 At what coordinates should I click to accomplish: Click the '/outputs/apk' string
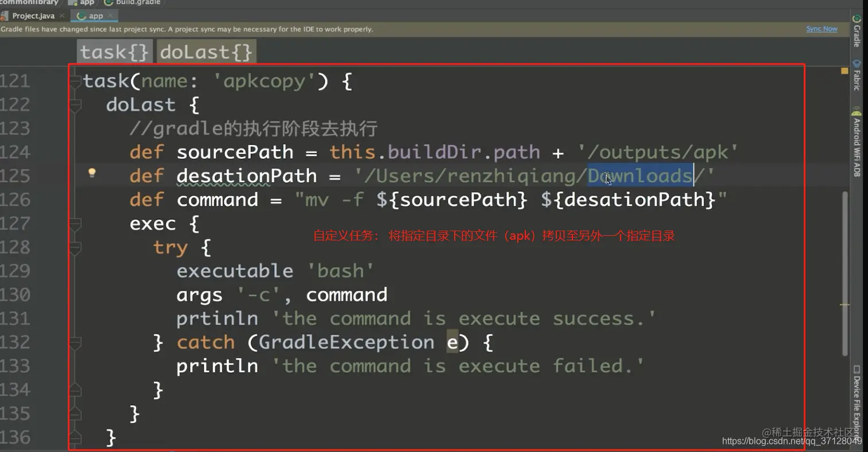pyautogui.click(x=658, y=152)
